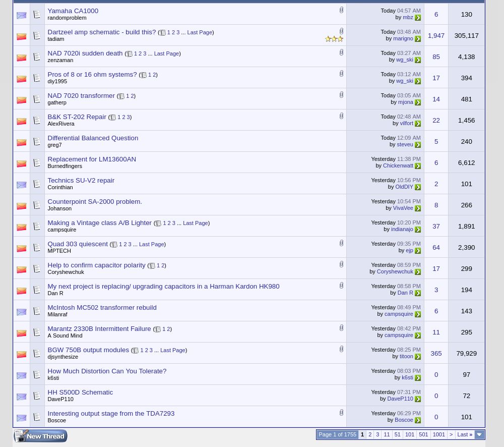This screenshot has height=447, width=504.
Task: Click three-star rating on Dartzeel amp thread
Action: [x=334, y=39]
